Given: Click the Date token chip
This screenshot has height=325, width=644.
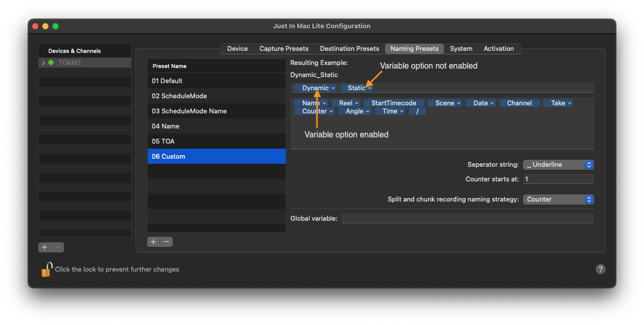Looking at the screenshot, I should [x=481, y=103].
